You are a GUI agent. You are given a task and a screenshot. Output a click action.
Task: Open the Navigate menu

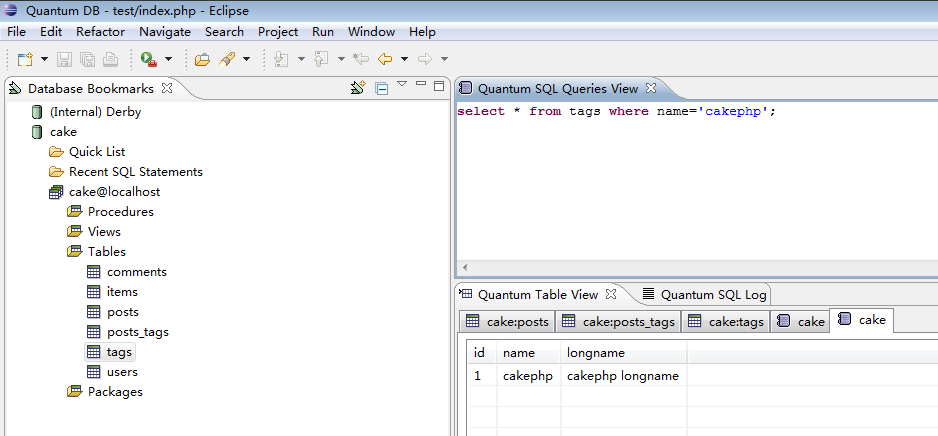[x=164, y=32]
